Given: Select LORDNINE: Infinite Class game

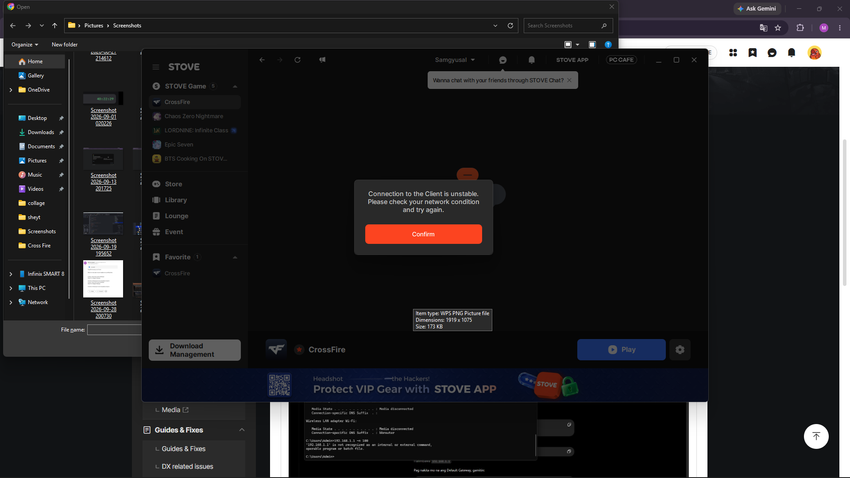Looking at the screenshot, I should pyautogui.click(x=195, y=130).
